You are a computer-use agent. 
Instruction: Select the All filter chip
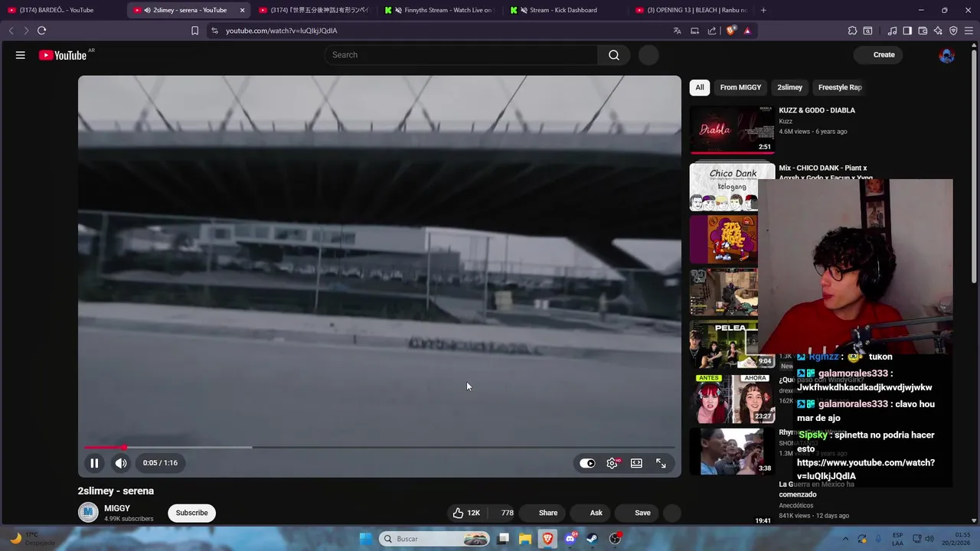coord(700,87)
